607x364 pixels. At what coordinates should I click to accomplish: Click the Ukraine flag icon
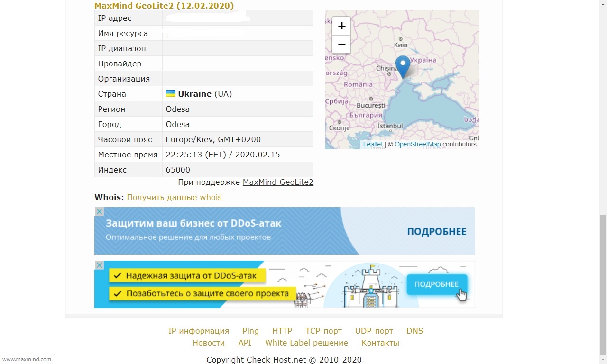coord(171,94)
